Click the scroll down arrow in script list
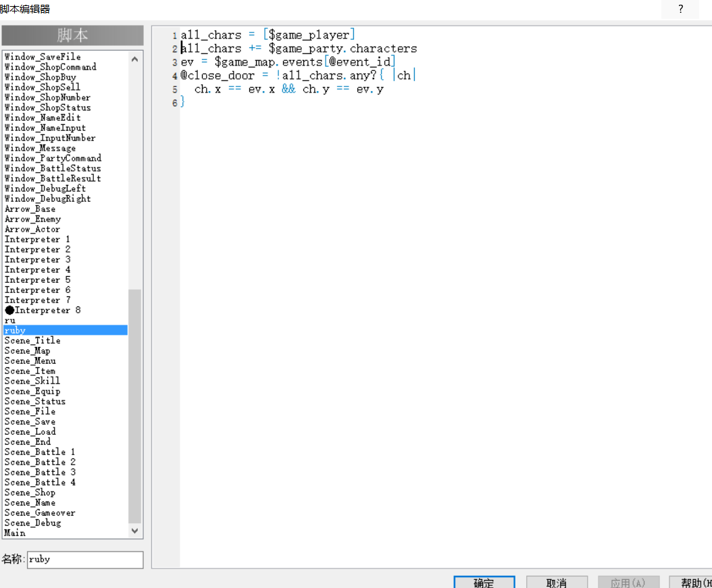The height and width of the screenshot is (588, 712). click(134, 531)
